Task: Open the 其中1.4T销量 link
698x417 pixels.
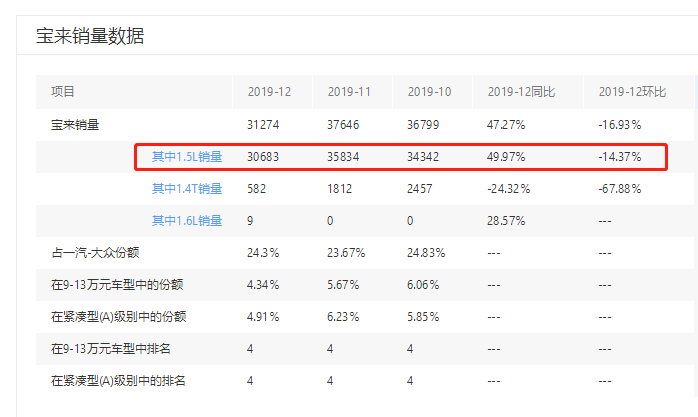Action: [186, 188]
